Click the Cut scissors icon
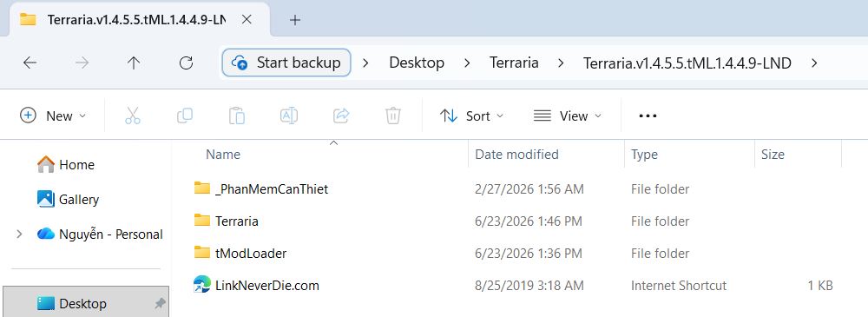Screen dimensions: 868x317 pyautogui.click(x=133, y=116)
